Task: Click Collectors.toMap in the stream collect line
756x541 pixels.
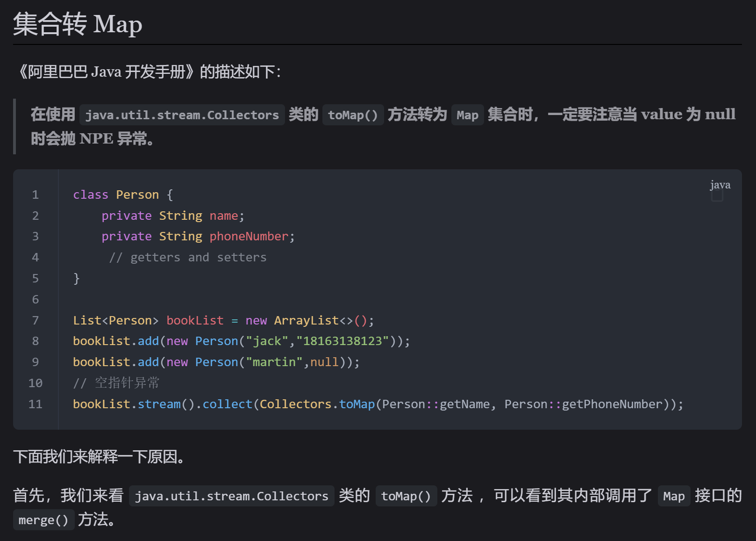Action: [x=317, y=404]
